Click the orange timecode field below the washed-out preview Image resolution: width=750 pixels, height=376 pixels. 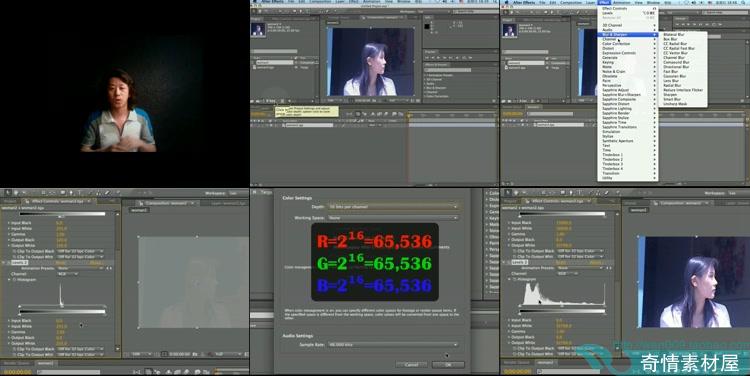[17, 372]
